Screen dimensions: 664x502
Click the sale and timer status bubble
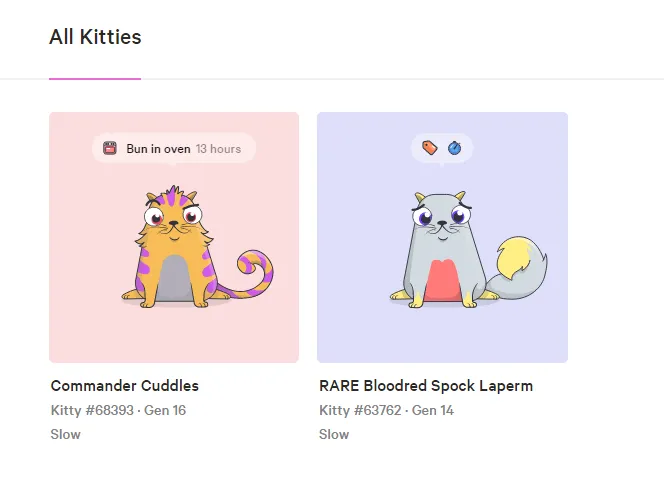pyautogui.click(x=442, y=148)
